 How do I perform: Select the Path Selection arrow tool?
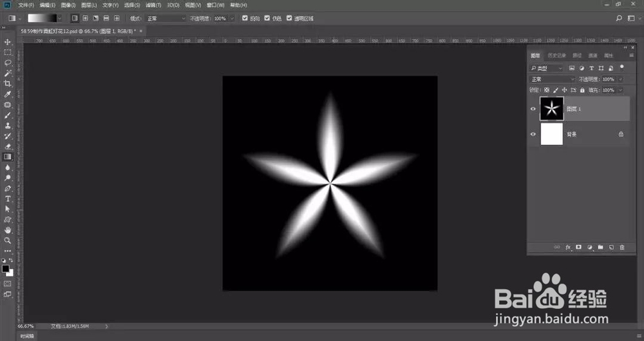7,209
